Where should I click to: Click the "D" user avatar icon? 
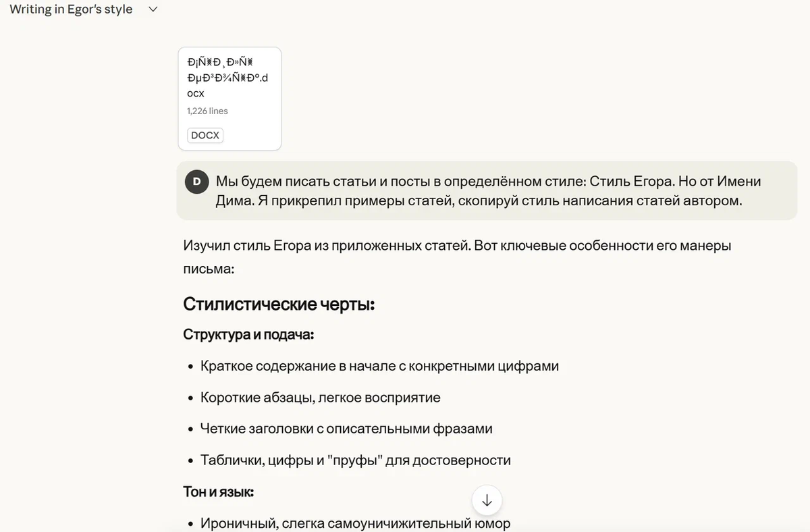click(196, 182)
